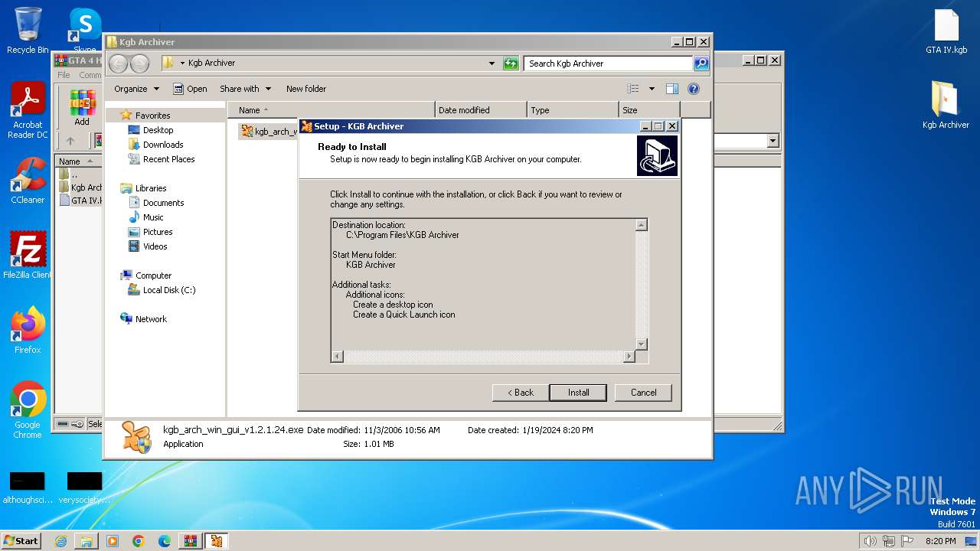This screenshot has width=980, height=551.
Task: Go back with the Back button
Action: [x=521, y=393]
